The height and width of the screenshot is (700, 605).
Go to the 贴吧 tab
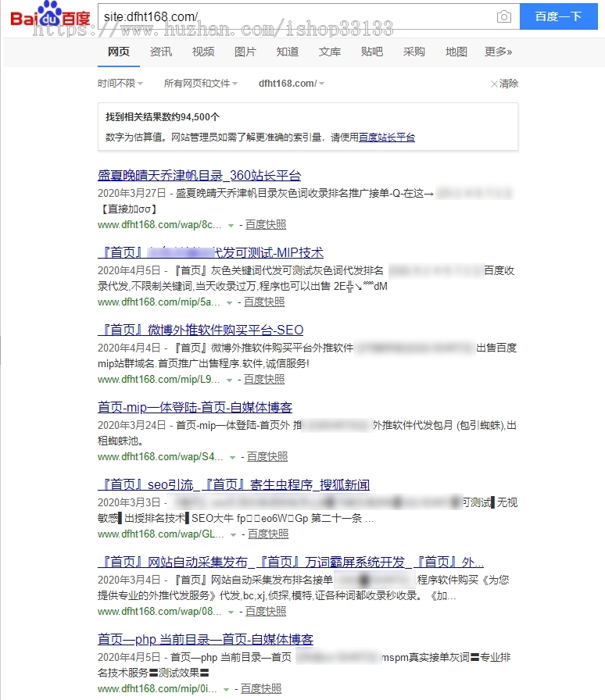pyautogui.click(x=372, y=52)
